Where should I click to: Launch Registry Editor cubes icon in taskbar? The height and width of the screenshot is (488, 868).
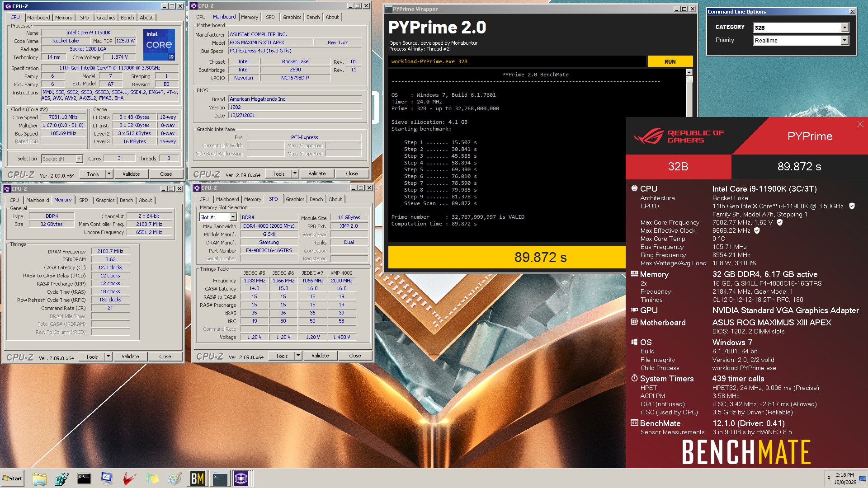click(61, 479)
